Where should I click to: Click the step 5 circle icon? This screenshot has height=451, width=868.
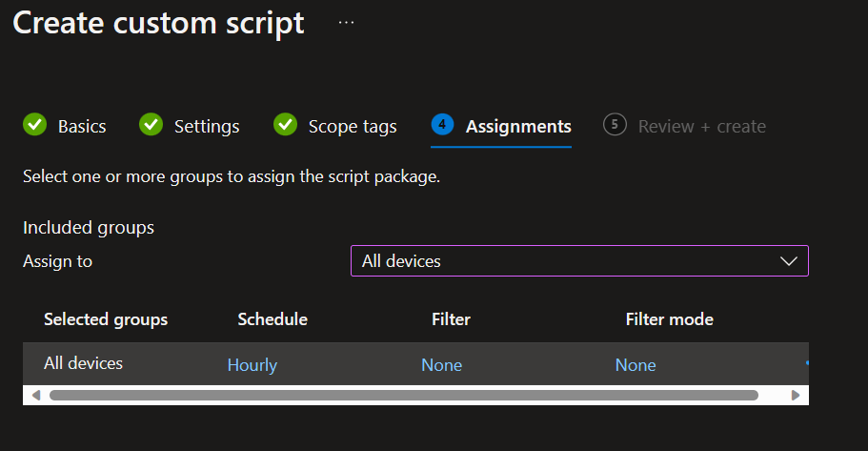click(615, 125)
